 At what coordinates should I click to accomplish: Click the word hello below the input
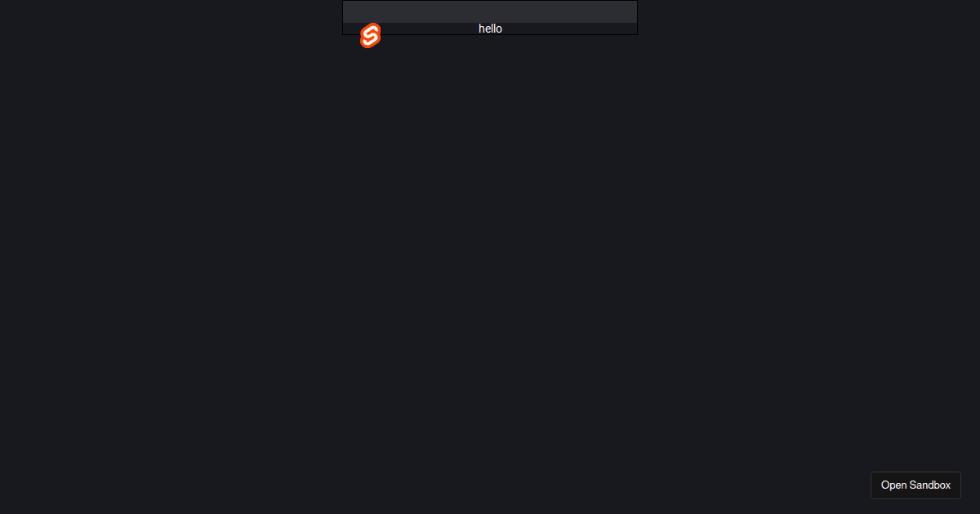(x=490, y=29)
